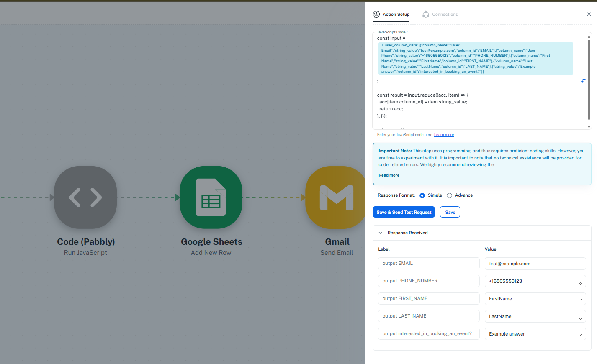Screen dimensions: 597x364
Task: Click the Code (Pabbly) step icon
Action: point(85,197)
